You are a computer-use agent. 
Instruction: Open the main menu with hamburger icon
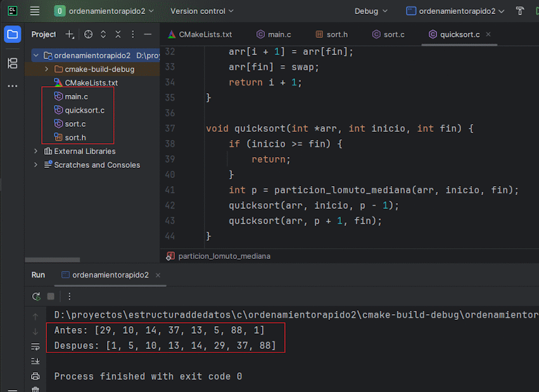[34, 11]
